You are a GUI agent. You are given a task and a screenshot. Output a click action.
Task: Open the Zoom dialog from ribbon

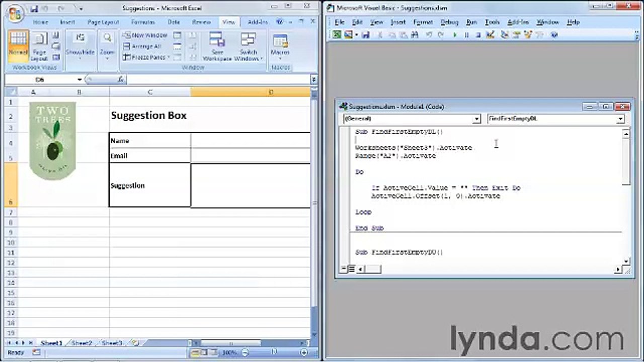(x=107, y=46)
